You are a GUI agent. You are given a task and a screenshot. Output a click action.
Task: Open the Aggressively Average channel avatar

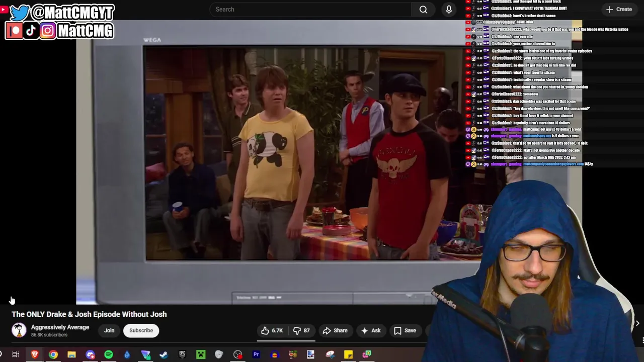point(19,330)
